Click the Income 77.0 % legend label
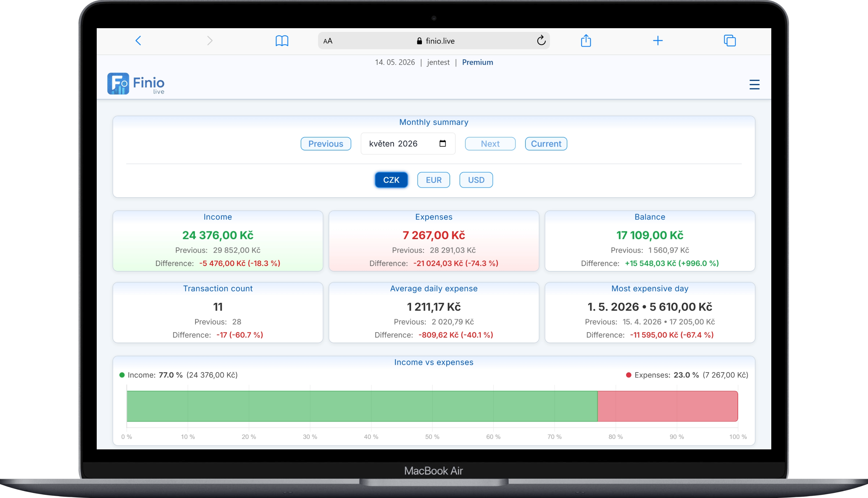 click(182, 375)
